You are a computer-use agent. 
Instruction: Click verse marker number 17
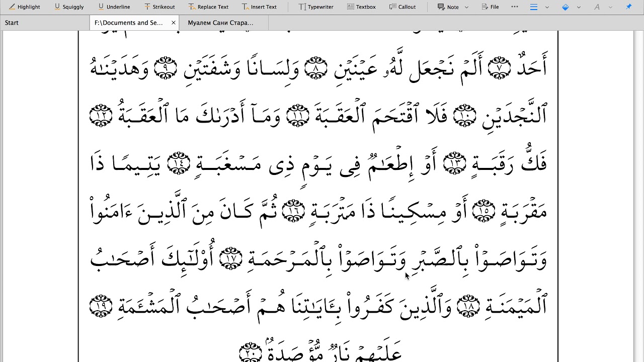[x=231, y=258]
